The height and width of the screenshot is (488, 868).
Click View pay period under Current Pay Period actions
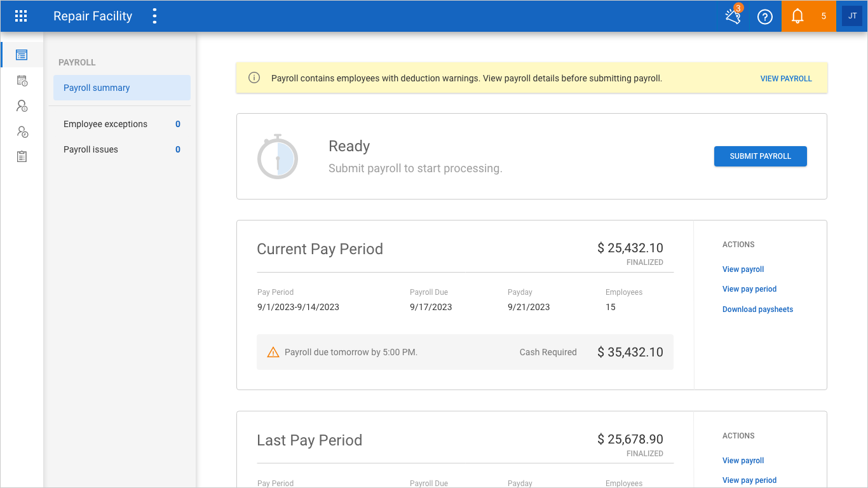tap(749, 289)
